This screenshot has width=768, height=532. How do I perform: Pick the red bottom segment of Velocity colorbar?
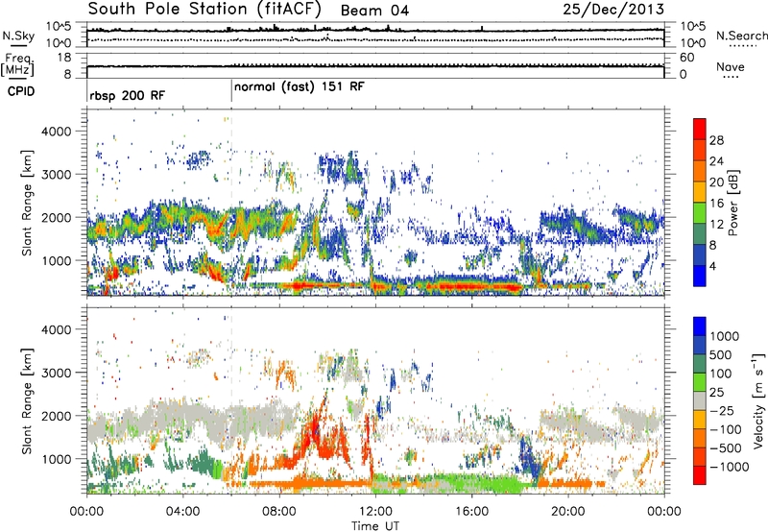coord(700,475)
